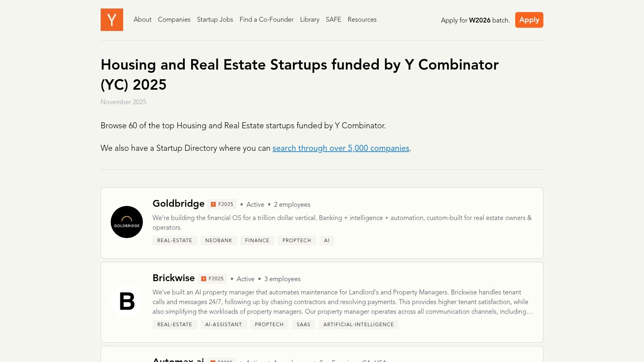Go to Startup Jobs
Screen dimensions: 644x362
coord(215,20)
